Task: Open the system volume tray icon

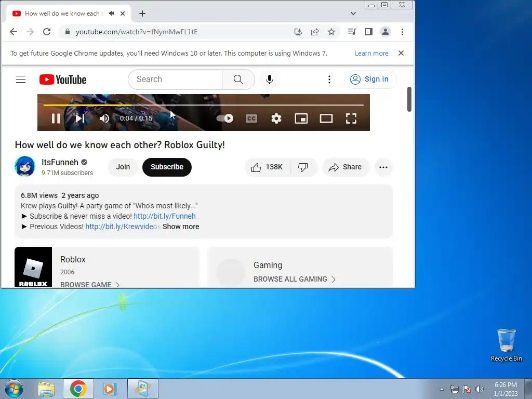Action: pos(480,389)
